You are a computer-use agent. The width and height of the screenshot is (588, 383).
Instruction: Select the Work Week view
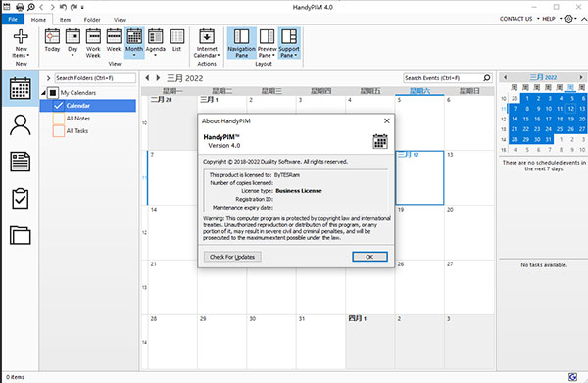(93, 43)
